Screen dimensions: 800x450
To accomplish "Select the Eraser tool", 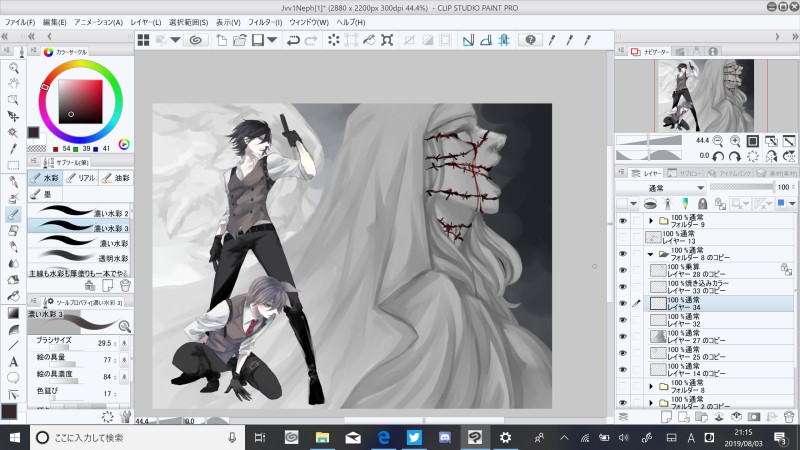I will tap(13, 231).
